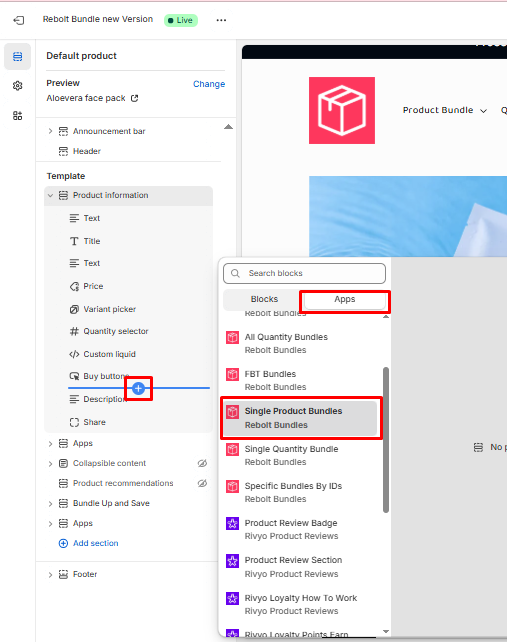The height and width of the screenshot is (642, 507).
Task: Select the Variant picker block row
Action: (129, 309)
